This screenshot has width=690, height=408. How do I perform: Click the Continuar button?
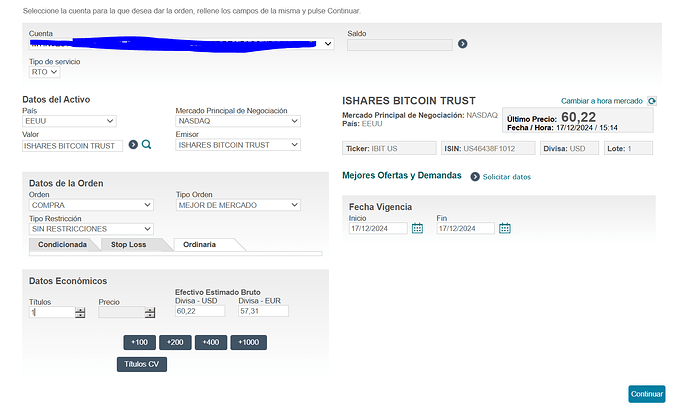[646, 394]
